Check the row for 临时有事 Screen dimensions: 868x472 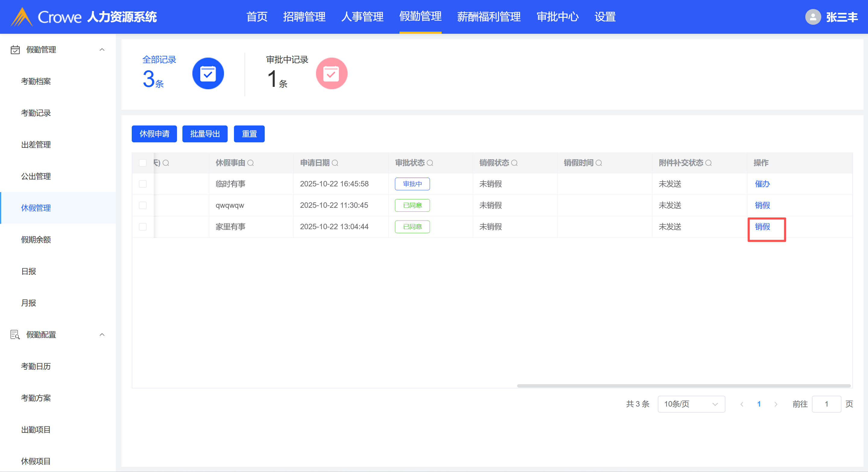pyautogui.click(x=143, y=184)
